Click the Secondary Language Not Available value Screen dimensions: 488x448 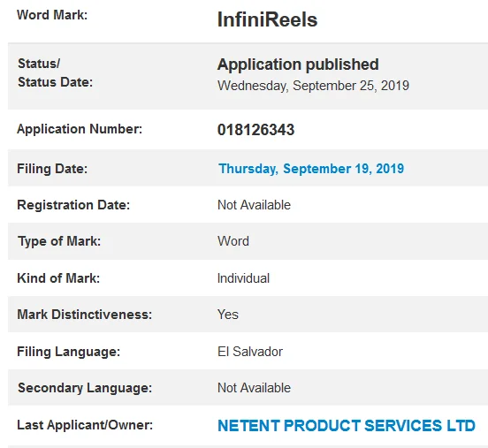(254, 388)
